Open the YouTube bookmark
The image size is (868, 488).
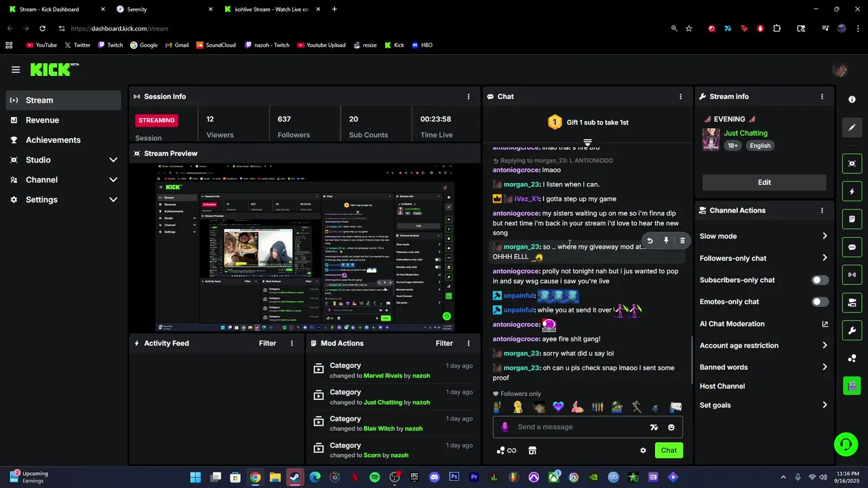point(41,45)
